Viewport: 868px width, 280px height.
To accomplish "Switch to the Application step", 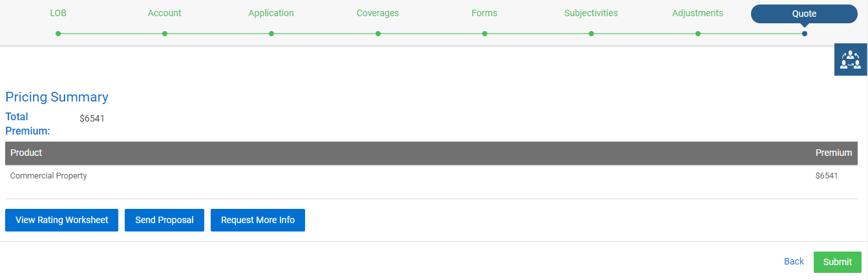I will point(271,13).
